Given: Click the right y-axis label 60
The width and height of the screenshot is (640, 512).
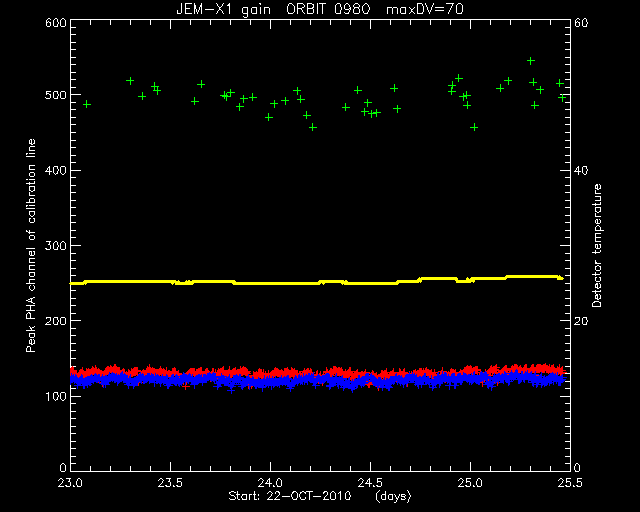Looking at the screenshot, I should coord(581,22).
